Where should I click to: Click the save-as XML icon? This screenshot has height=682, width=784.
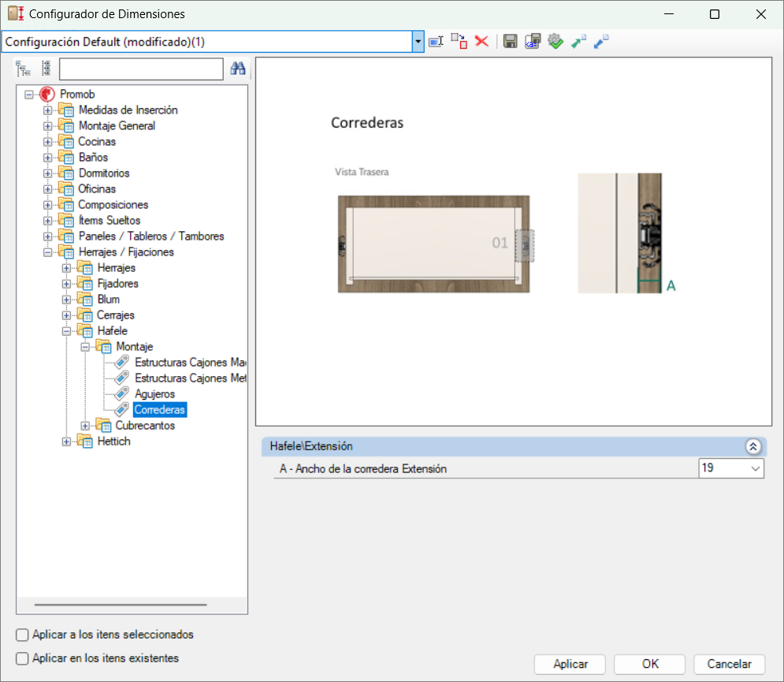click(533, 42)
